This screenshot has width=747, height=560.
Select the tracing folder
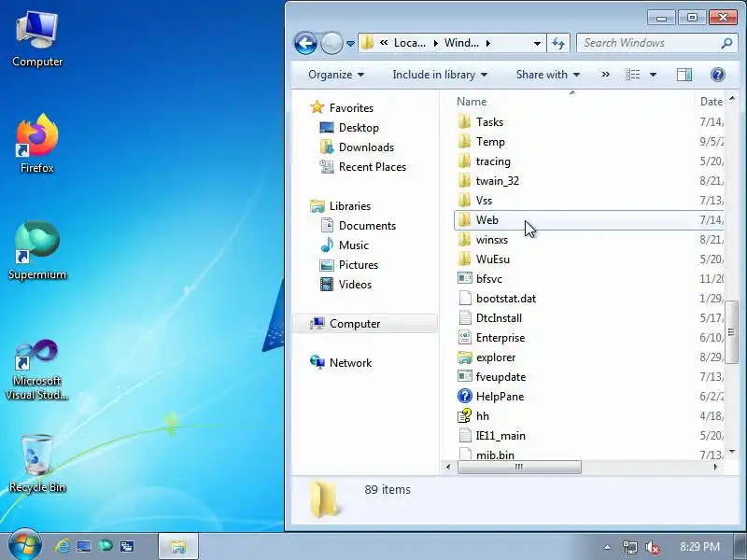coord(493,161)
